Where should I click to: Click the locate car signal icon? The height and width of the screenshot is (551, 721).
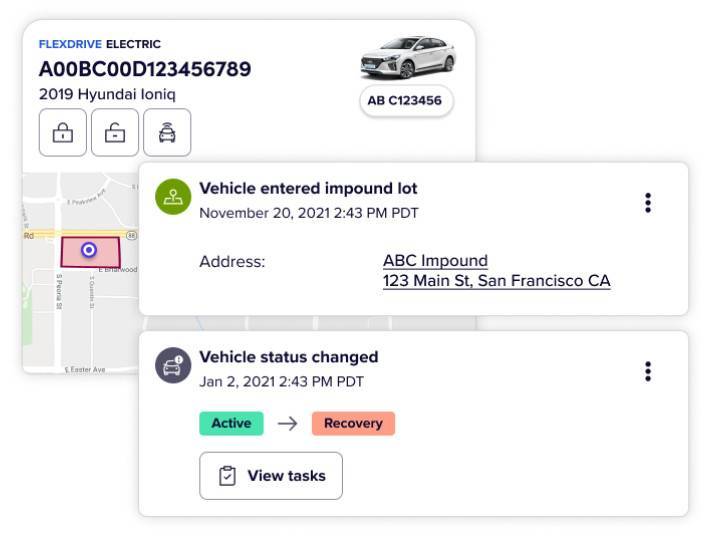point(167,133)
